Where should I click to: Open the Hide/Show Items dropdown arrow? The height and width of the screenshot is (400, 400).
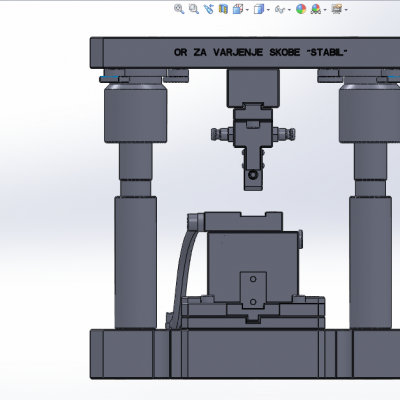289,10
